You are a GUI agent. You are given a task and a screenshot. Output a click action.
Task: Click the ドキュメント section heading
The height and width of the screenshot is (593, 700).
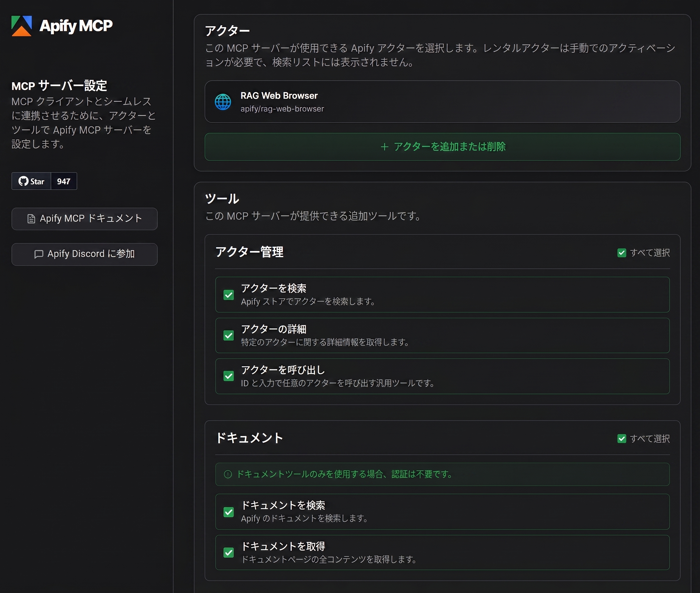pos(249,438)
